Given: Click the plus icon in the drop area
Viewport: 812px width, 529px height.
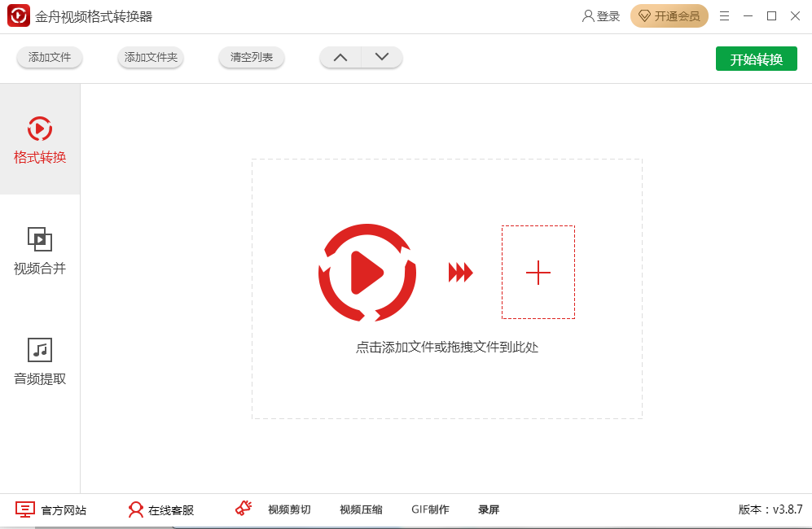Looking at the screenshot, I should click(538, 273).
